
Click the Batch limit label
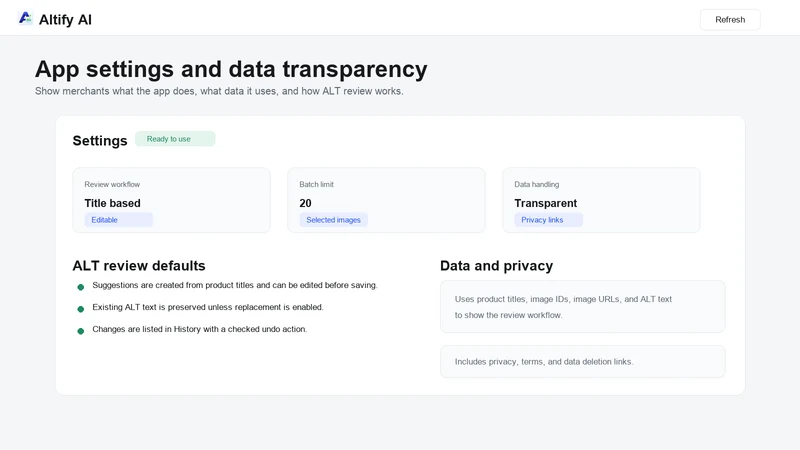click(x=316, y=184)
